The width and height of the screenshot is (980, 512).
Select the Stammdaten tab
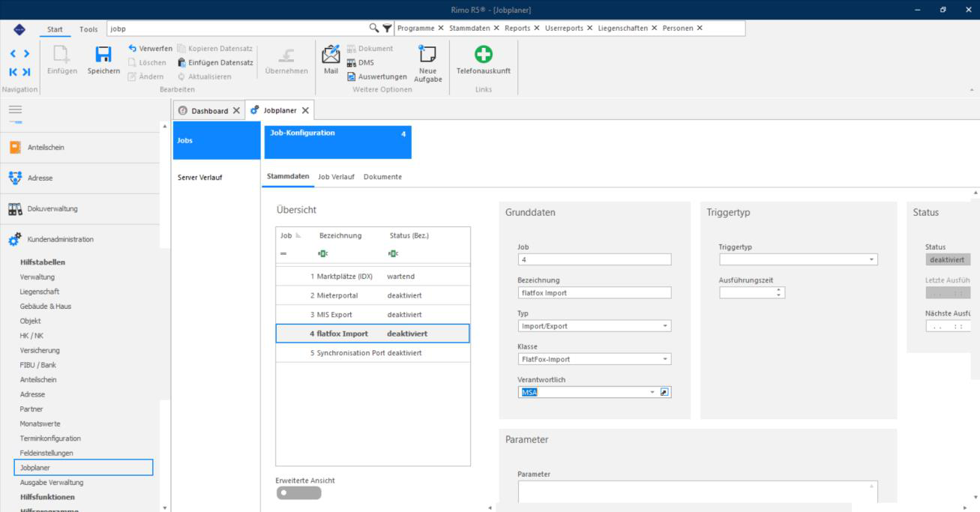point(288,177)
